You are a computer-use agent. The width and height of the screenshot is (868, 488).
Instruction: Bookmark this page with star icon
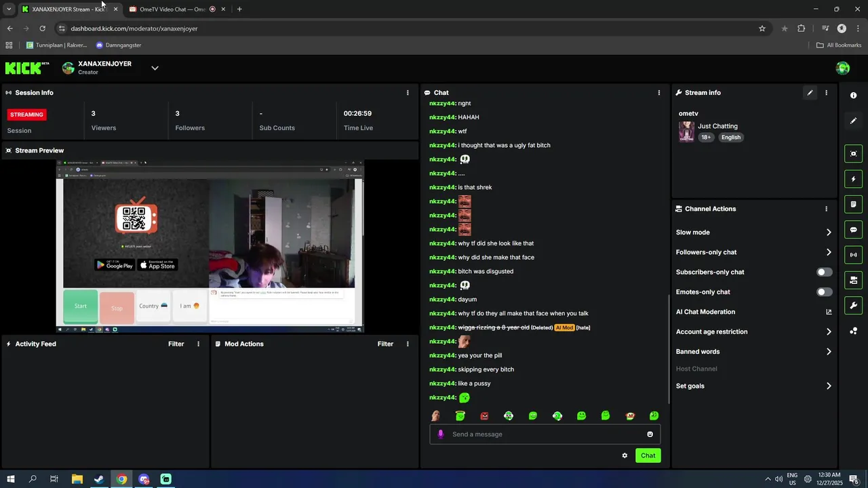click(762, 28)
